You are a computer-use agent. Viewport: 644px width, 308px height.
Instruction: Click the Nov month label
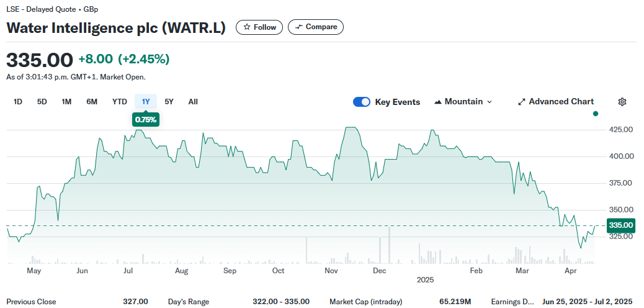tap(331, 271)
